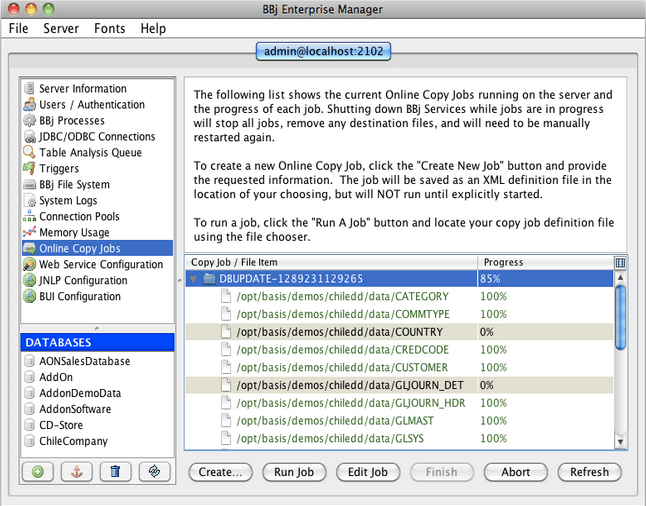Click the Web Service Configuration icon

[29, 264]
